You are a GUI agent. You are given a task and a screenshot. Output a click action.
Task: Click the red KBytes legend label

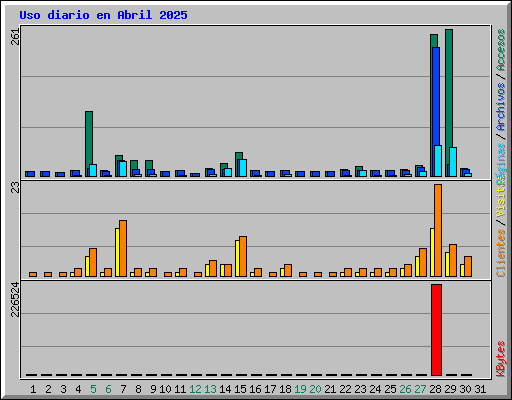pos(501,359)
